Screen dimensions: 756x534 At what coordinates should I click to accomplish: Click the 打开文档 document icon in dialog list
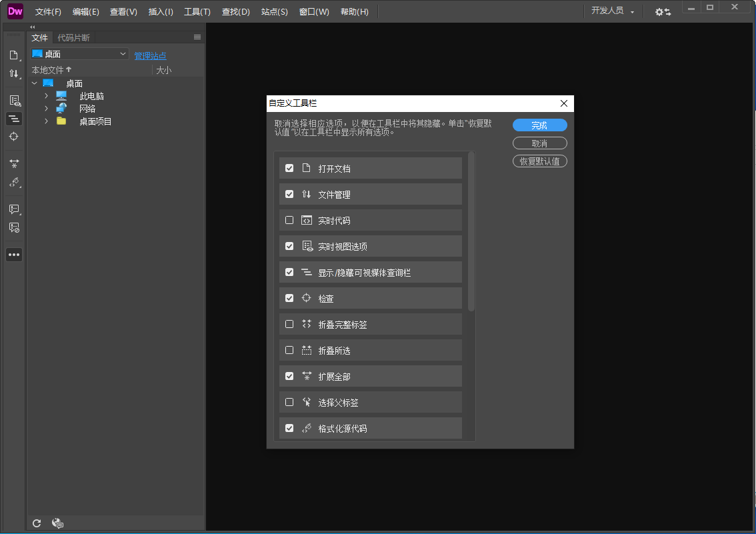(306, 168)
